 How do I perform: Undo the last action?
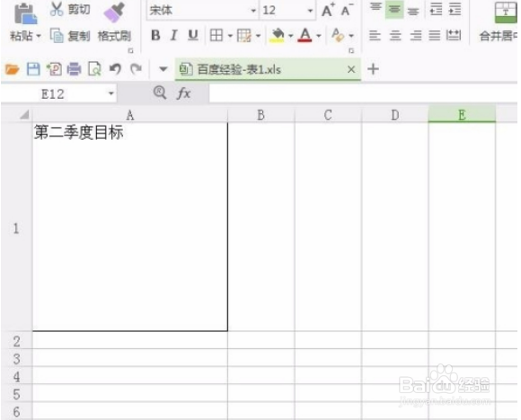115,69
